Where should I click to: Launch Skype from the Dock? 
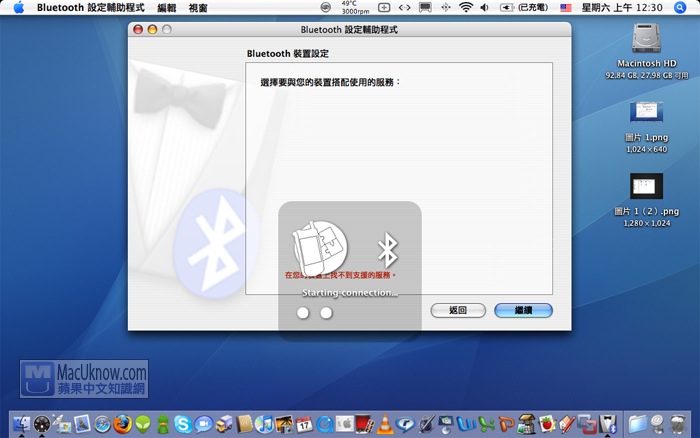pyautogui.click(x=183, y=424)
